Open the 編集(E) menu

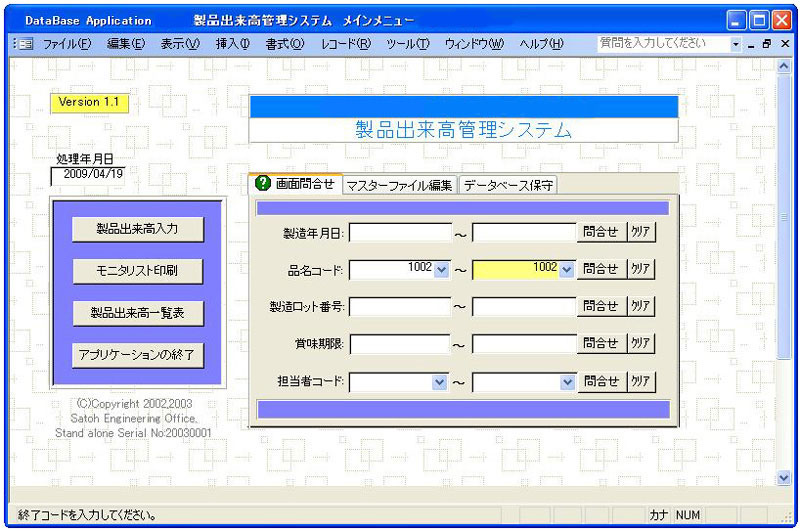pyautogui.click(x=126, y=44)
